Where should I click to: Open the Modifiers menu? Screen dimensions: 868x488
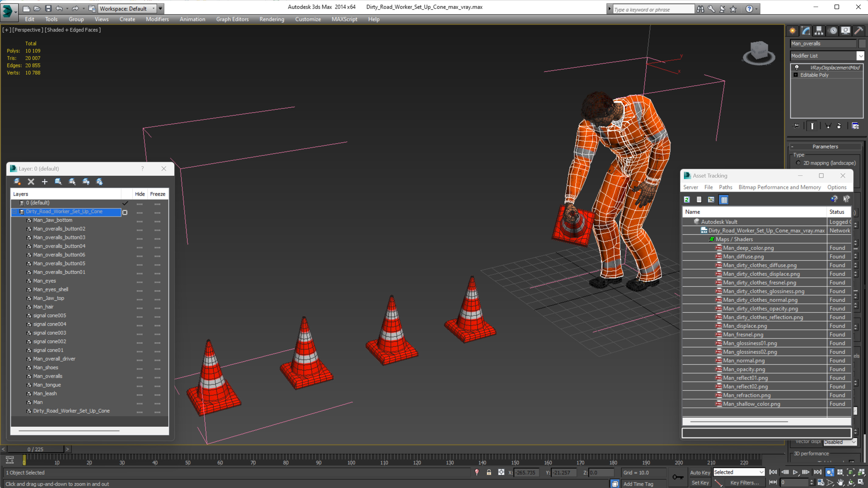(157, 19)
